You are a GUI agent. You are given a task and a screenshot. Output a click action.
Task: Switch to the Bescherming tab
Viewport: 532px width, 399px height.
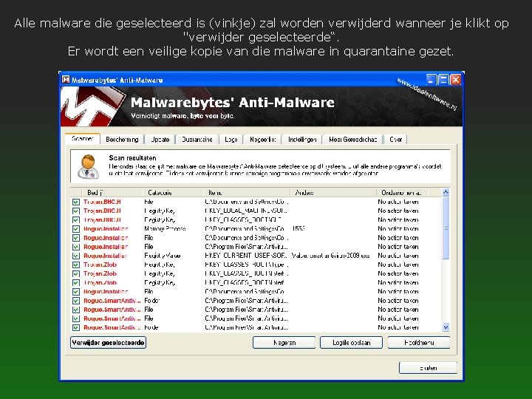tap(122, 140)
